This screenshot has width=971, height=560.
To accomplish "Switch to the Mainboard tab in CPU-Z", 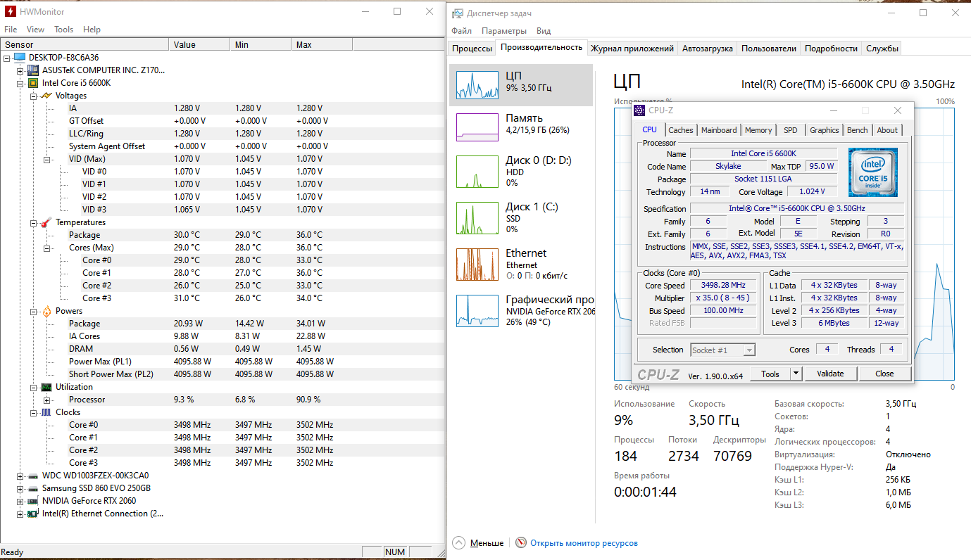I will tap(719, 130).
